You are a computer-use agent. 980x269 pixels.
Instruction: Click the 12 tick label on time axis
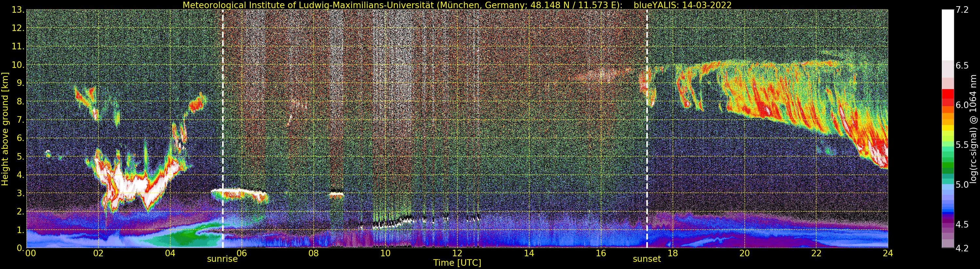(x=457, y=253)
